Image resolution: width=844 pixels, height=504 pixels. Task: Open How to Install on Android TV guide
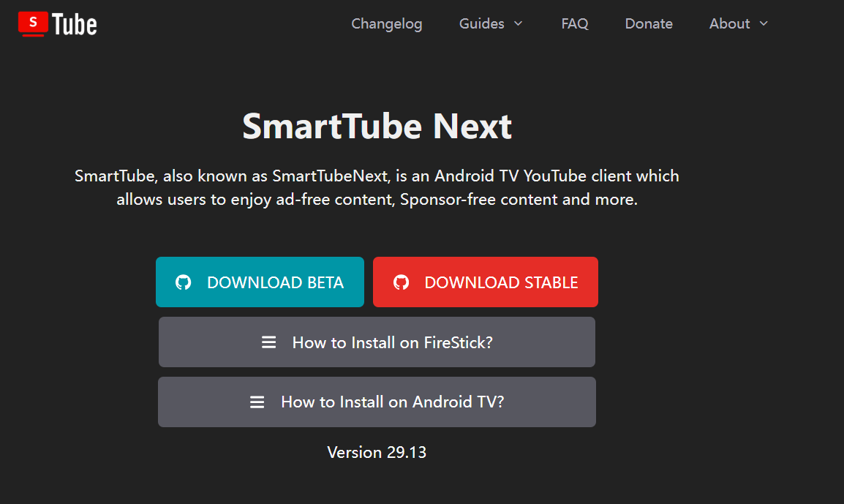click(x=377, y=402)
